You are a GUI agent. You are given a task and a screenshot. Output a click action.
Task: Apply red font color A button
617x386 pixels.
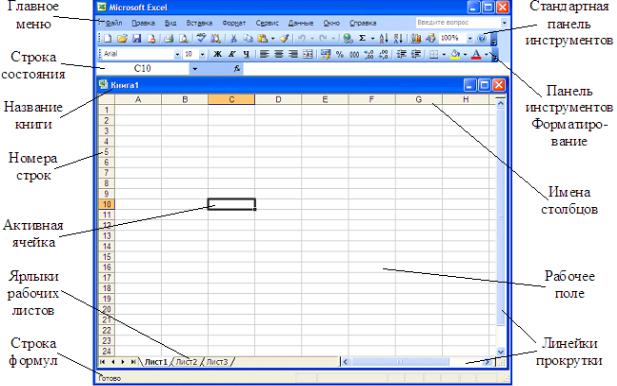point(476,55)
